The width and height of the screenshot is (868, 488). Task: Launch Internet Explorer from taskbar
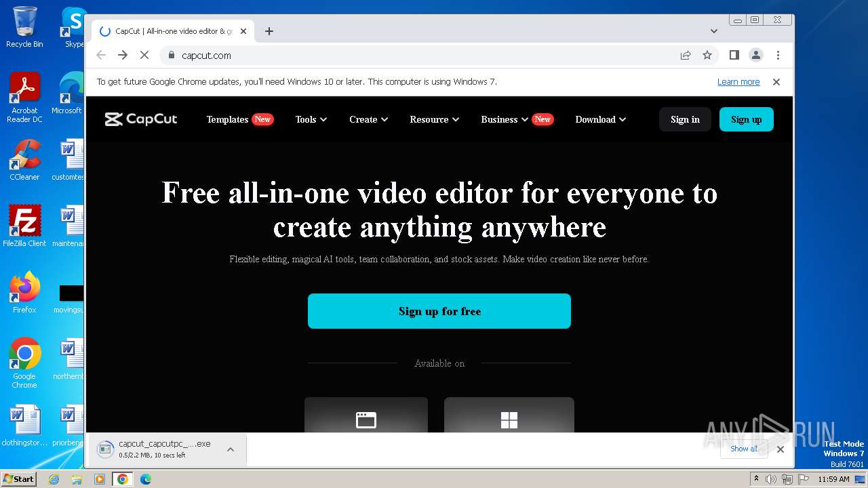54,479
